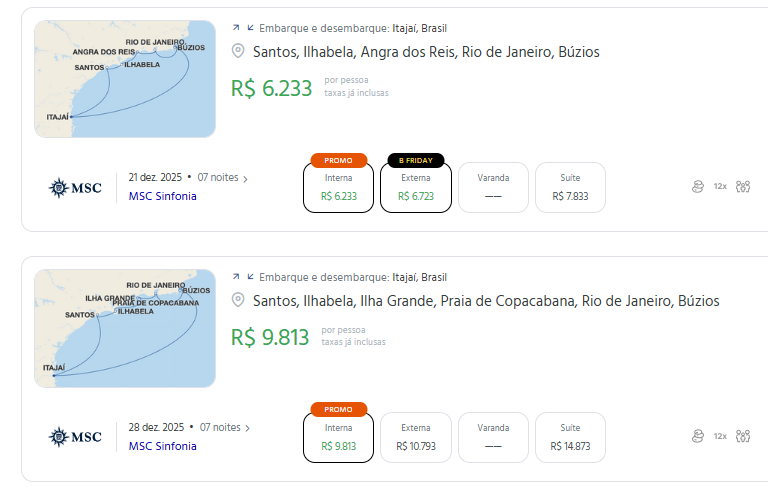Screen dimensions: 768x494
Task: Click the family icon on second cruise
Action: click(742, 436)
